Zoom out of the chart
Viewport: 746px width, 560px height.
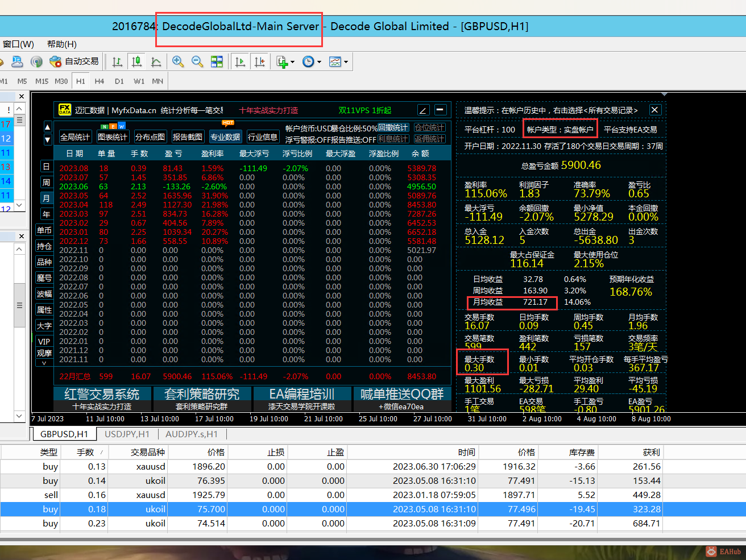(197, 61)
